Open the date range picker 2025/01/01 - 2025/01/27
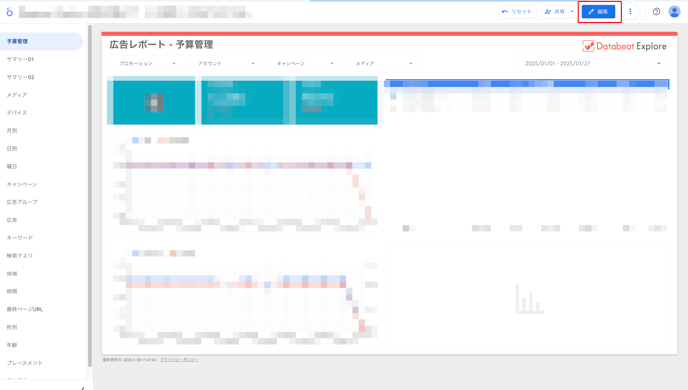The height and width of the screenshot is (390, 688). coord(592,64)
